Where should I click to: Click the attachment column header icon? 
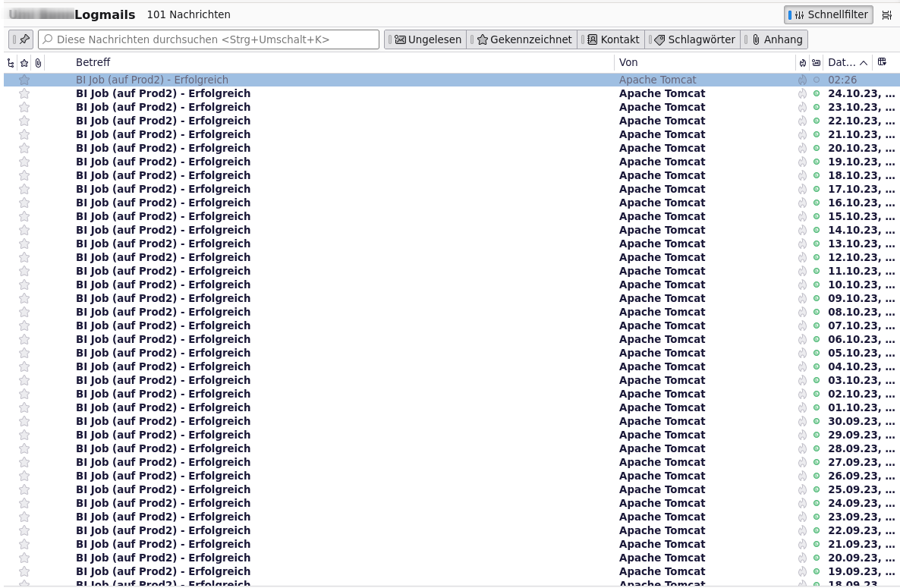tap(38, 62)
